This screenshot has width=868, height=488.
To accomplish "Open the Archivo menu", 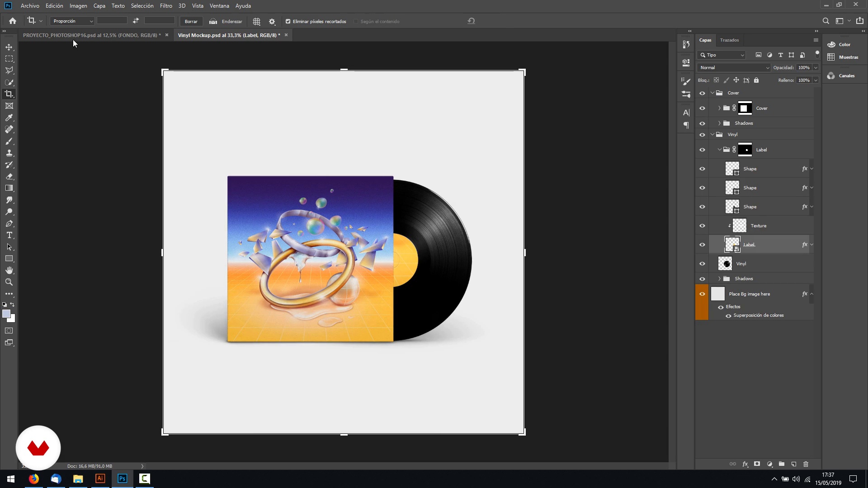I will (30, 6).
